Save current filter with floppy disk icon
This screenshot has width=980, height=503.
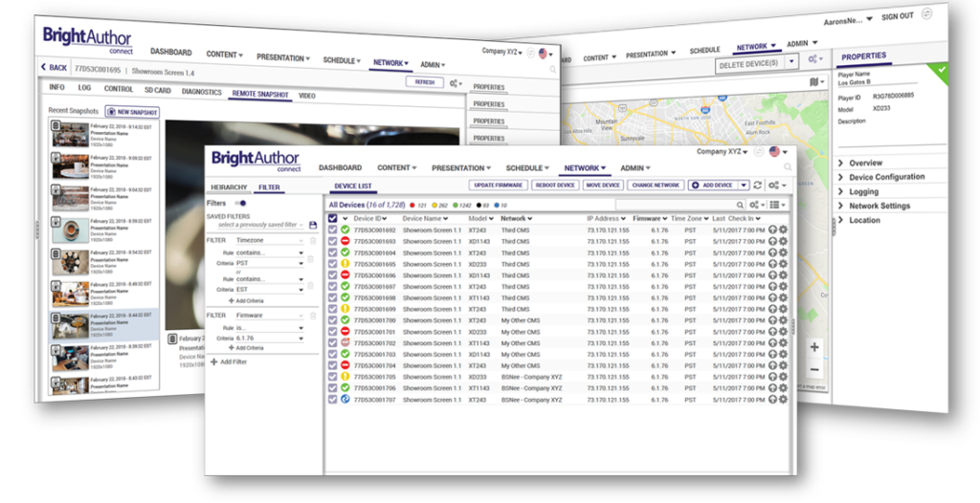coord(313,225)
